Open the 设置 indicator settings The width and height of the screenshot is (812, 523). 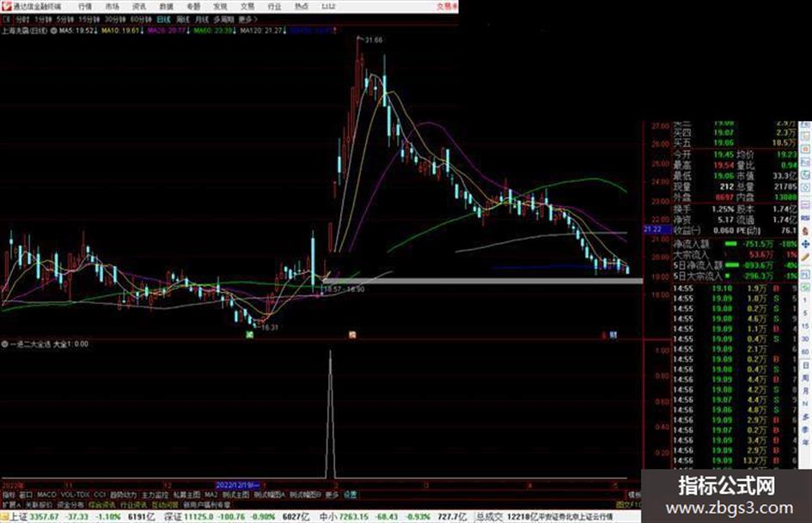pos(350,495)
